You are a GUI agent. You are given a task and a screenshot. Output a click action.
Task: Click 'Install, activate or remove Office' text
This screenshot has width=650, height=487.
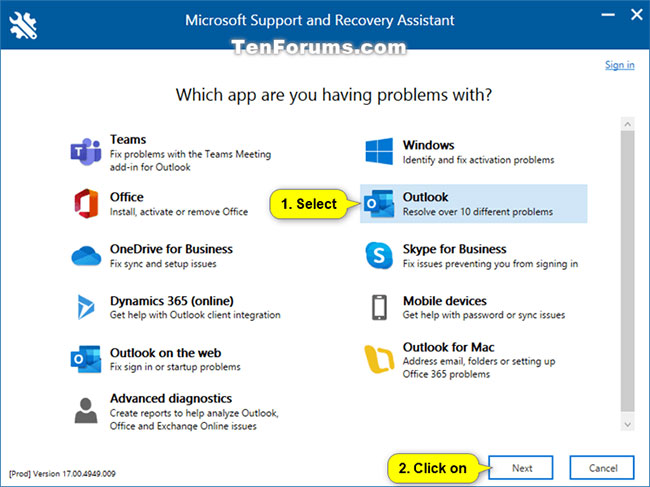[x=179, y=212]
